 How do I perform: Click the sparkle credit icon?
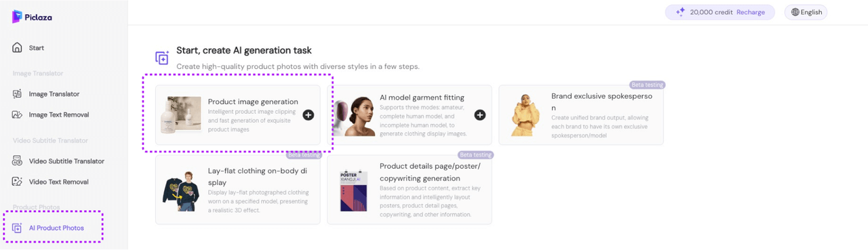[680, 12]
